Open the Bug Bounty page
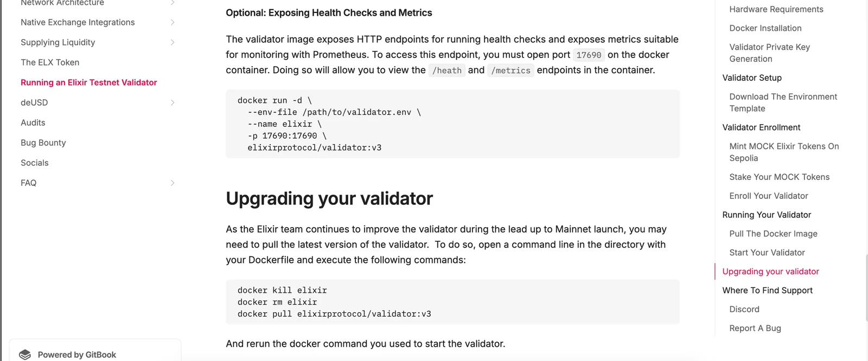Screen dimensions: 868x361 43,143
